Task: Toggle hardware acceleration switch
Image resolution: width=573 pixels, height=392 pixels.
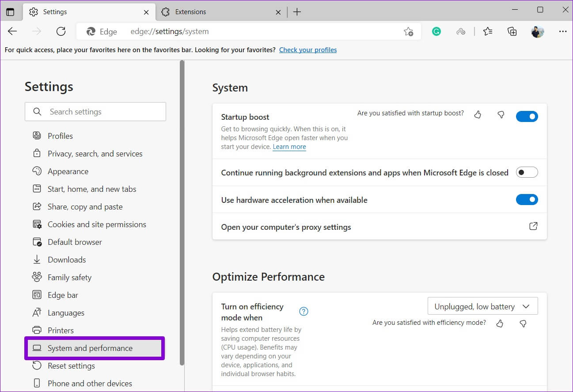Action: [x=527, y=200]
